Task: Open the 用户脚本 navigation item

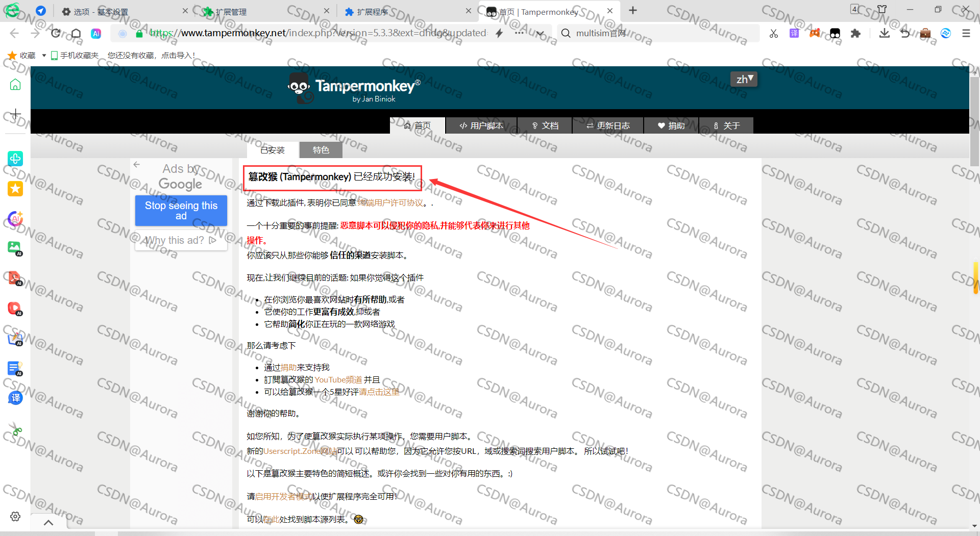Action: pos(481,125)
